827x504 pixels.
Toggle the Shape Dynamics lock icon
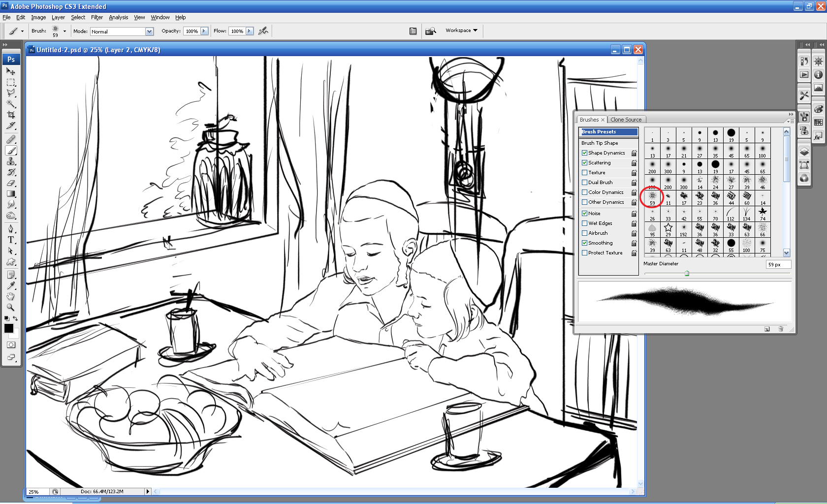tap(634, 153)
